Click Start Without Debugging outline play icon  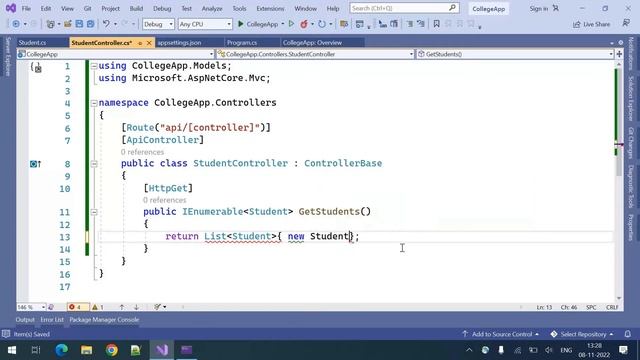point(291,24)
